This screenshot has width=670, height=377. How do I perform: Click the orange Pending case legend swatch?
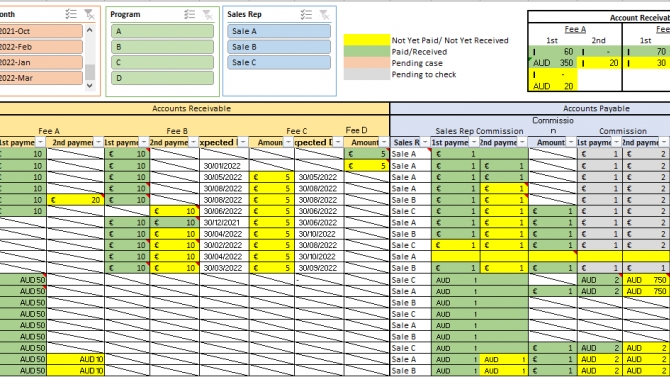pyautogui.click(x=367, y=63)
